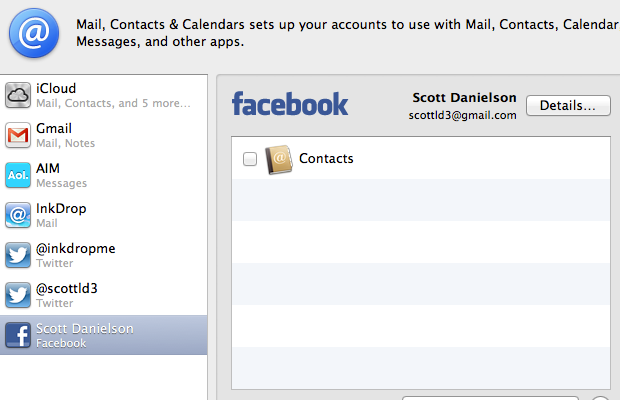Enable the Contacts checkbox
Image resolution: width=620 pixels, height=400 pixels.
(x=250, y=159)
